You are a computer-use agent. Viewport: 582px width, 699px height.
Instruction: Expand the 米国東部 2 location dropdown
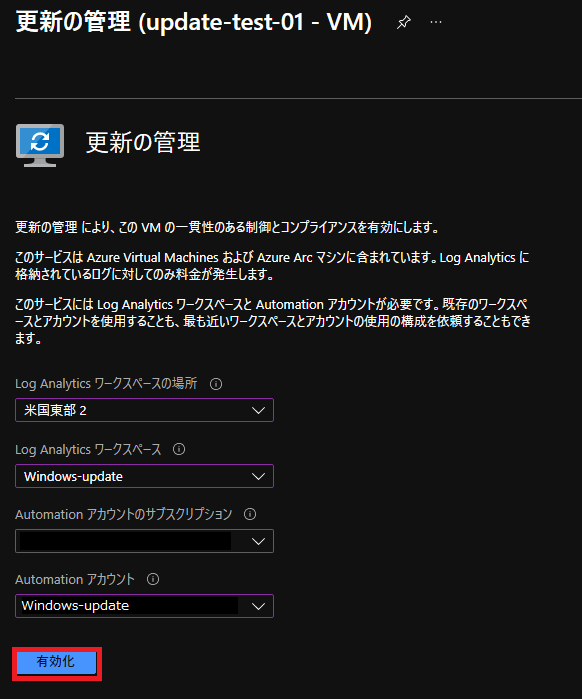pos(144,410)
